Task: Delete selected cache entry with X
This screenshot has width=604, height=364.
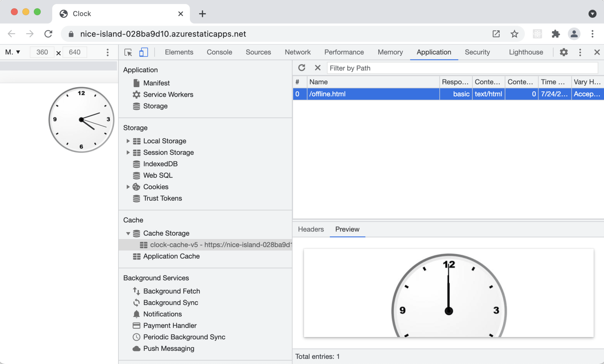Action: pos(317,68)
